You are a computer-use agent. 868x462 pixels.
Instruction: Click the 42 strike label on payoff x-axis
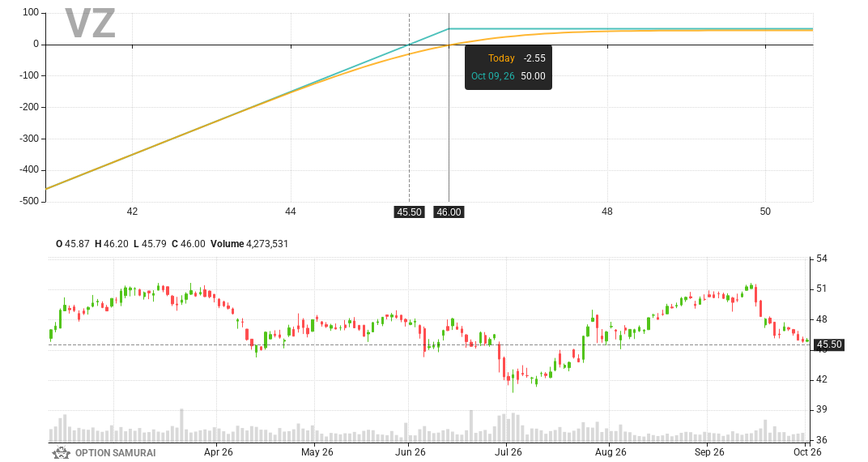pyautogui.click(x=132, y=211)
